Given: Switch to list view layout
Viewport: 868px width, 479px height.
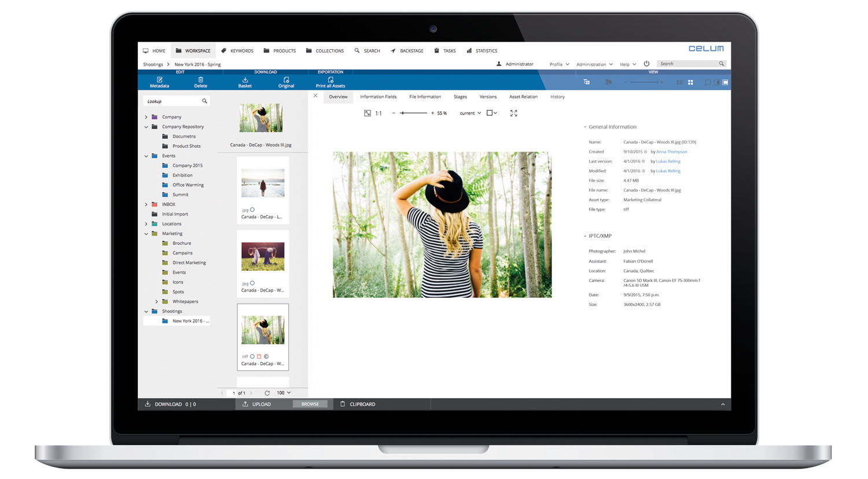Looking at the screenshot, I should point(679,83).
